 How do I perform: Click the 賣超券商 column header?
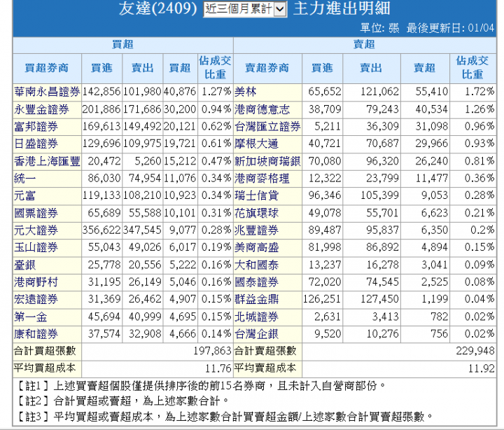[x=267, y=68]
